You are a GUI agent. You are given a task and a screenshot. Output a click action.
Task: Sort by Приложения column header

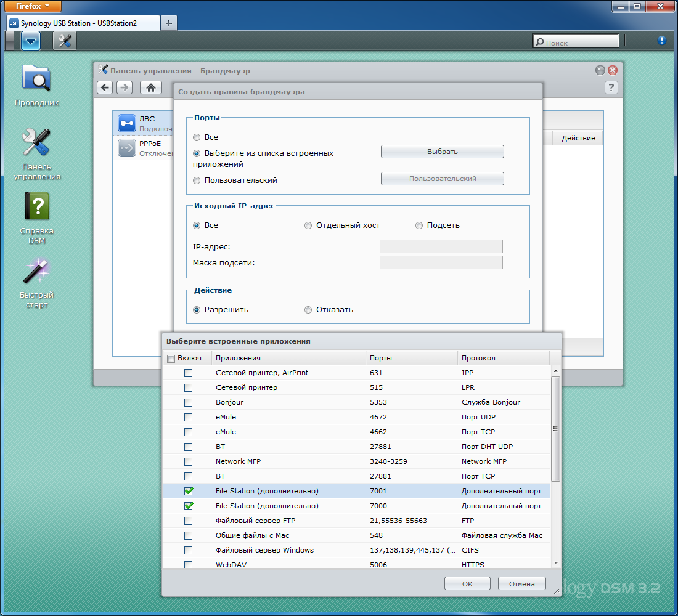coord(289,358)
